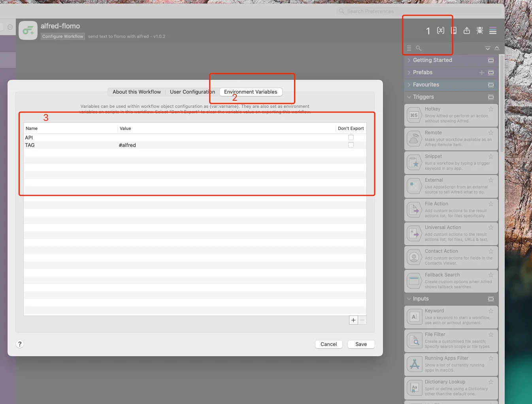Select the Universal Action icon
This screenshot has width=532, height=404.
coord(414,233)
